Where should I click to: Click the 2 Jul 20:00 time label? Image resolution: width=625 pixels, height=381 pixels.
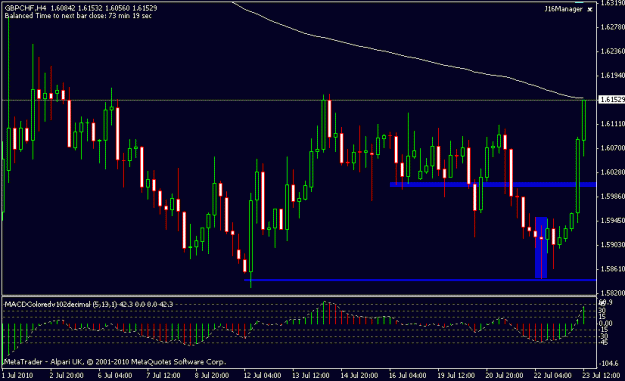66,375
